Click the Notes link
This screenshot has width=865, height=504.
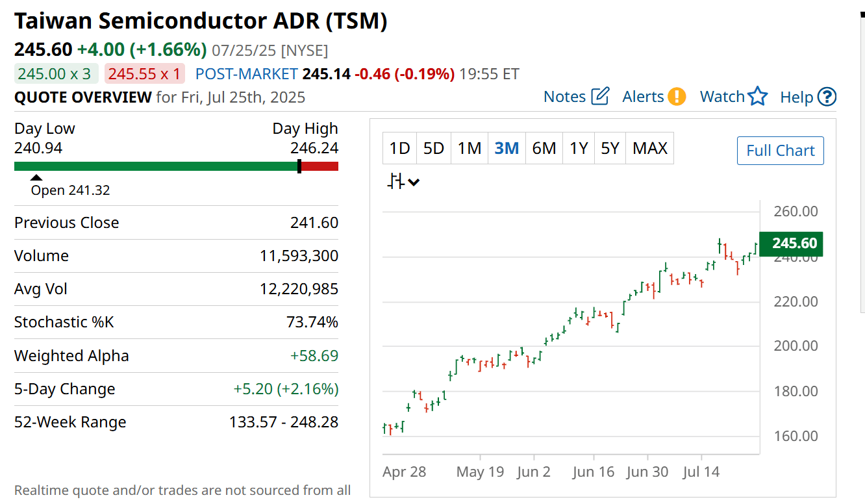pos(564,97)
